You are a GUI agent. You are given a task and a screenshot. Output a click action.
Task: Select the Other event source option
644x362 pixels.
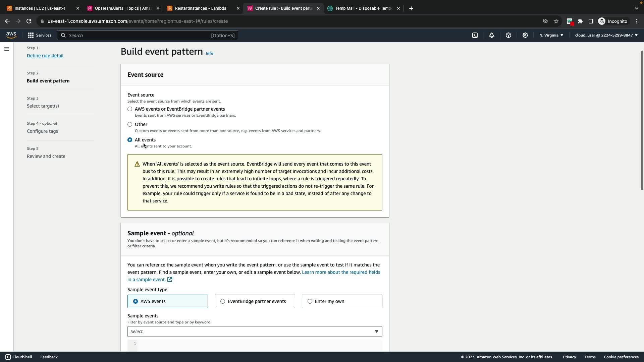[130, 124]
